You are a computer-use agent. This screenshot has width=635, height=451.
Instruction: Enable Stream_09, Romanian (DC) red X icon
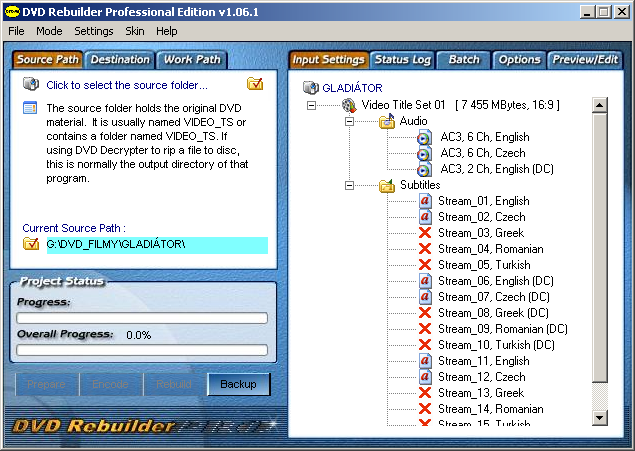click(425, 329)
